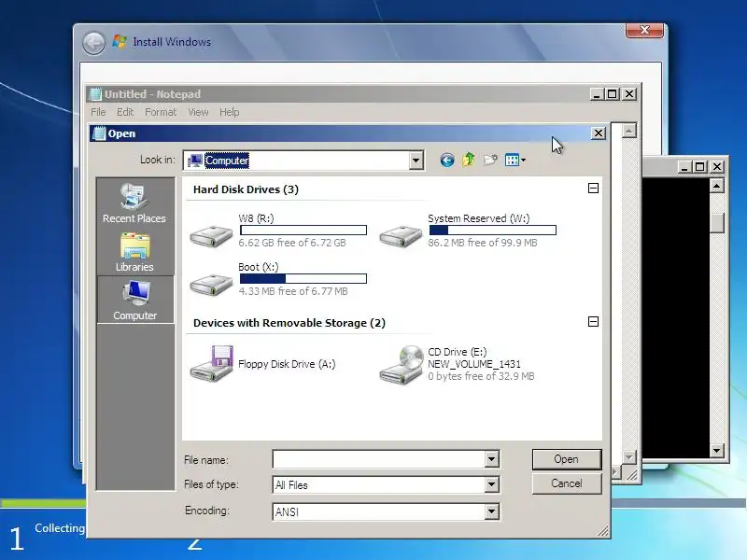
Task: Click the ANSI encoding value
Action: tap(287, 511)
